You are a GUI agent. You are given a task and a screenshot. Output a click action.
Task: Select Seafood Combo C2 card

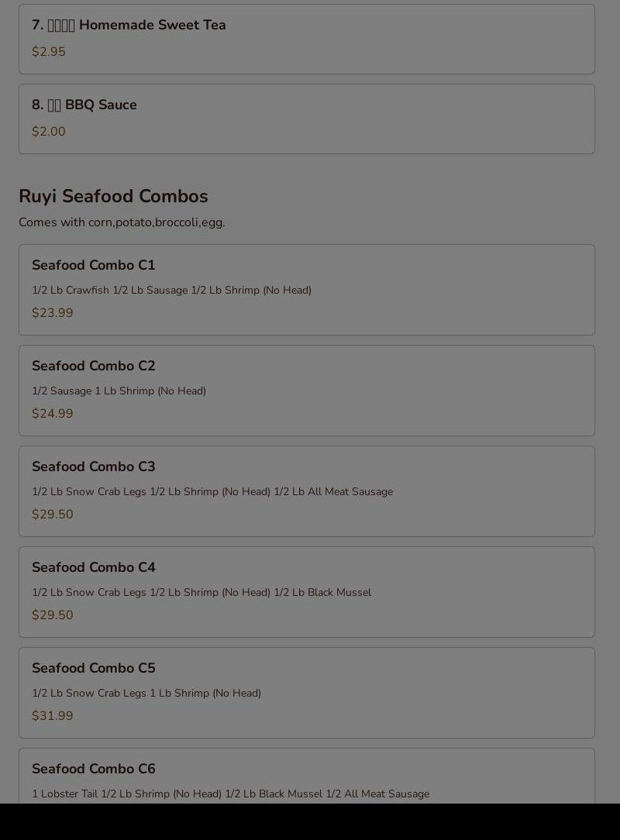[307, 391]
